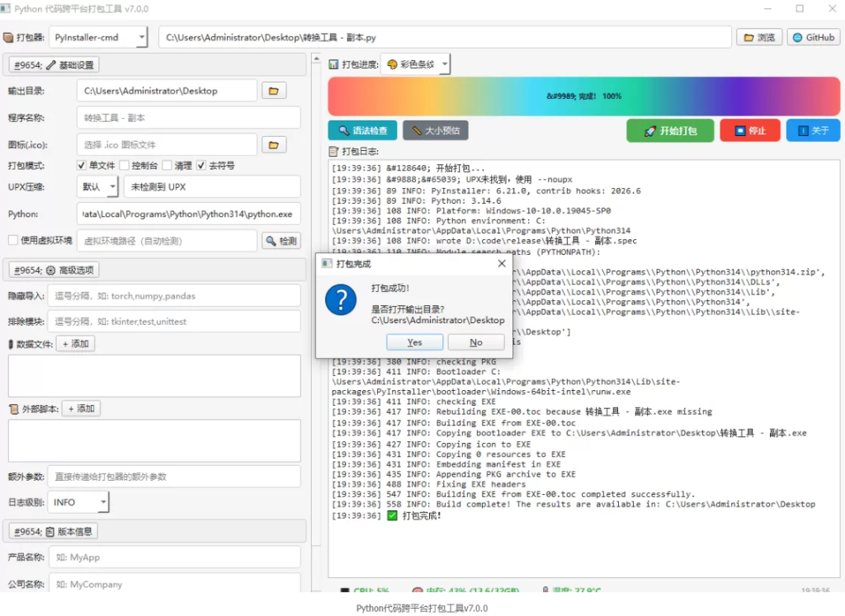Click 添加 next to 外部脚本

click(x=82, y=409)
